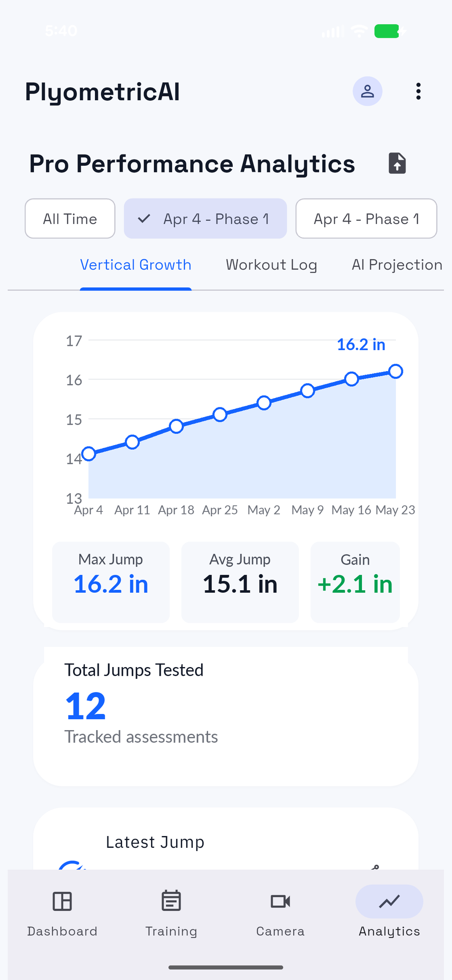
Task: Deselect the checked Apr 4 - Phase 1 chip
Action: (205, 218)
